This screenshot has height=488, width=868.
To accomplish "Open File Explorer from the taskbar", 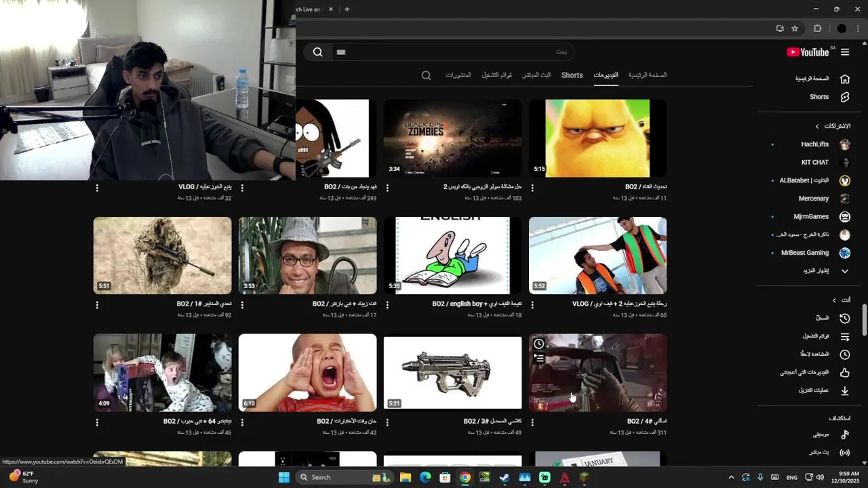I will (405, 477).
